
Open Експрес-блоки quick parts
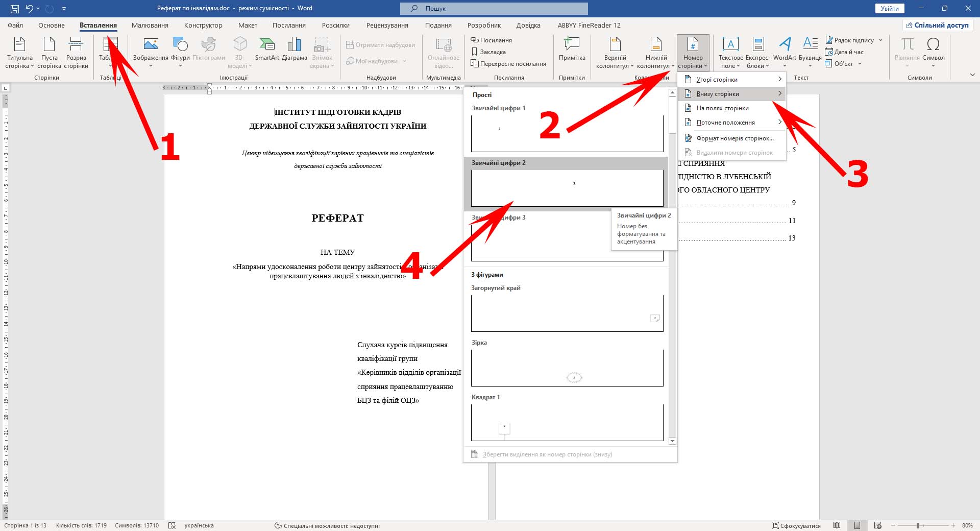click(x=758, y=53)
